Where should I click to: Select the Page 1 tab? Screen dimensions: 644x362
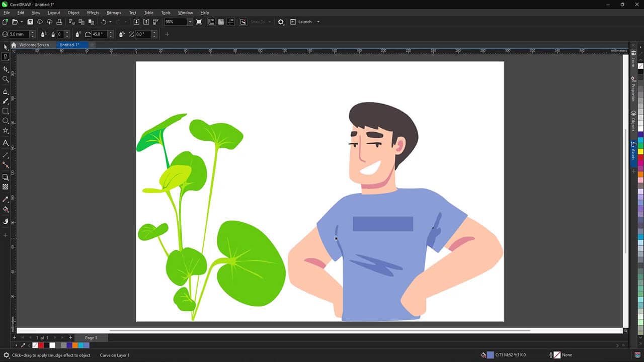(x=91, y=338)
